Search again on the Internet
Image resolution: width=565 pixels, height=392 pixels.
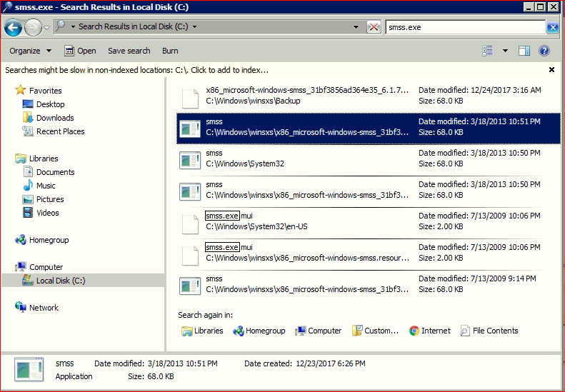click(430, 331)
